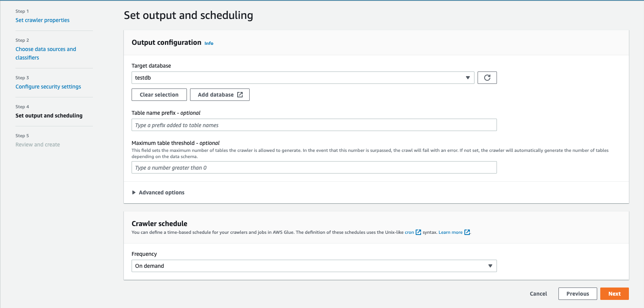This screenshot has height=308, width=644.
Task: Go to Step 1 Set crawler properties
Action: (x=43, y=20)
